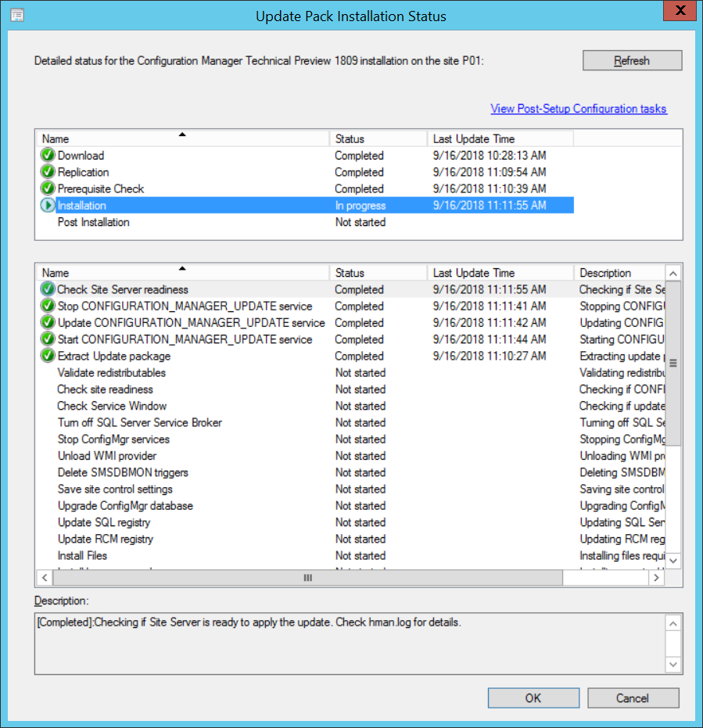Image resolution: width=703 pixels, height=728 pixels.
Task: Select Unload WMI provider task
Action: (x=350, y=456)
